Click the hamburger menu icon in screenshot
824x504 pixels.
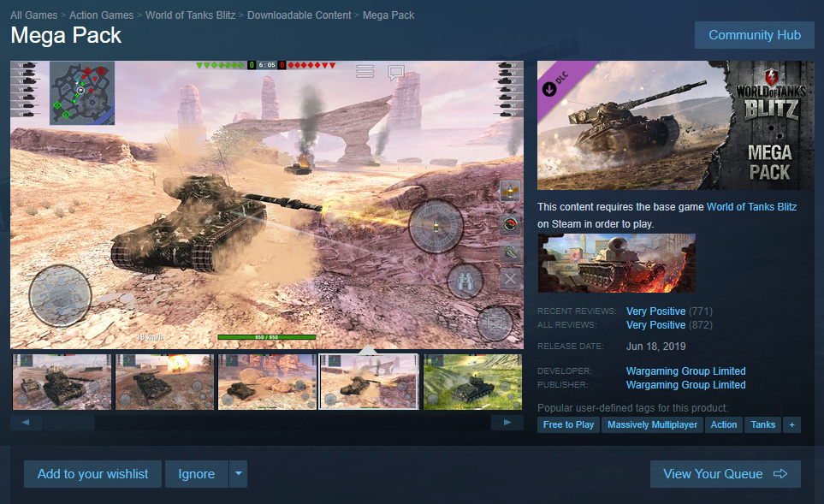[365, 71]
